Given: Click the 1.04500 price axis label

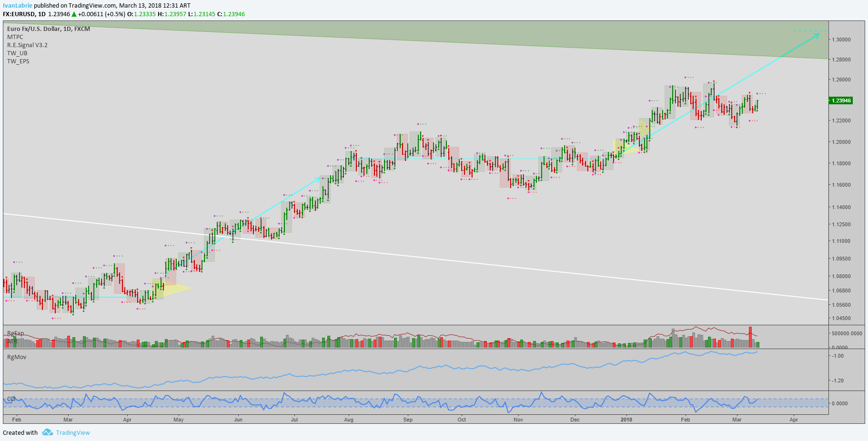Looking at the screenshot, I should 841,318.
